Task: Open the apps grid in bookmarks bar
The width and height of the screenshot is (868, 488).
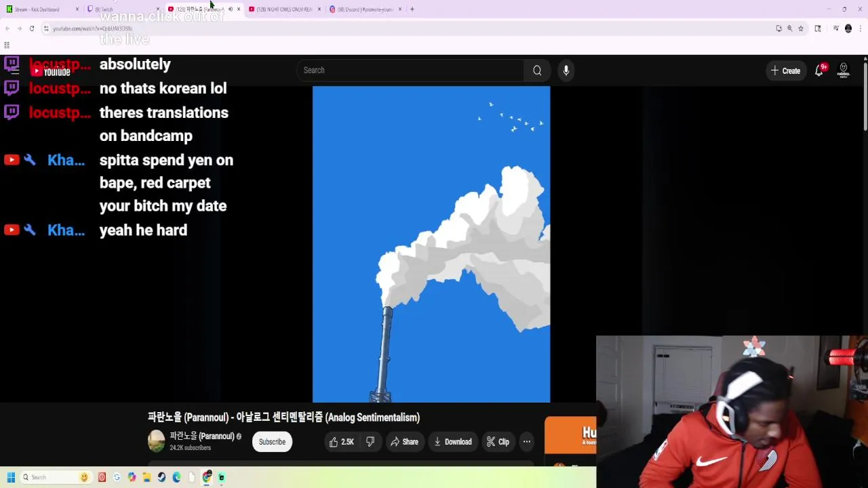Action: pos(7,45)
